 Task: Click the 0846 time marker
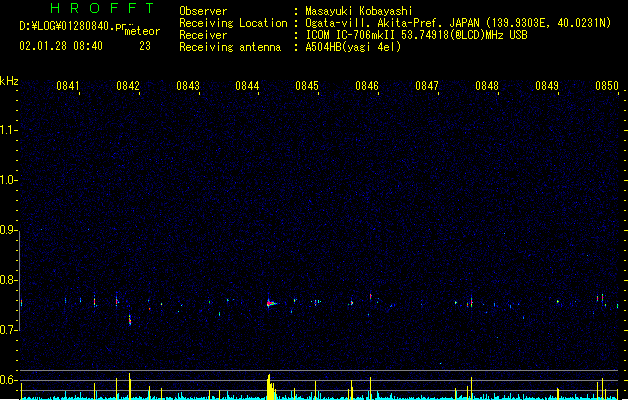(367, 86)
